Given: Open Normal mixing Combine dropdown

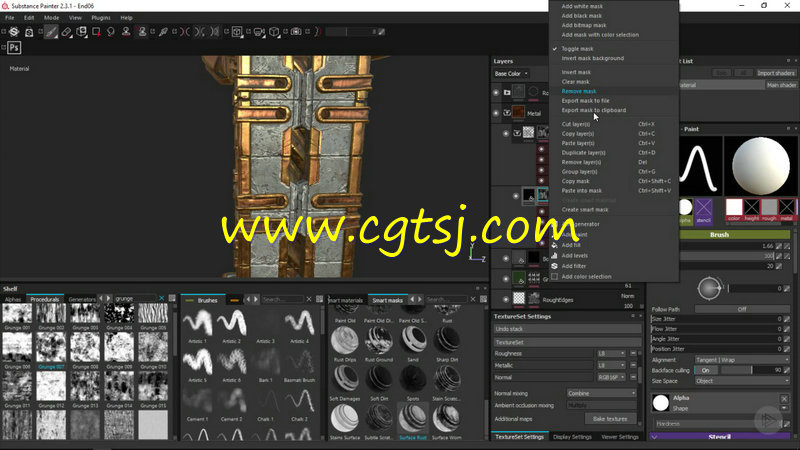Looking at the screenshot, I should 602,393.
